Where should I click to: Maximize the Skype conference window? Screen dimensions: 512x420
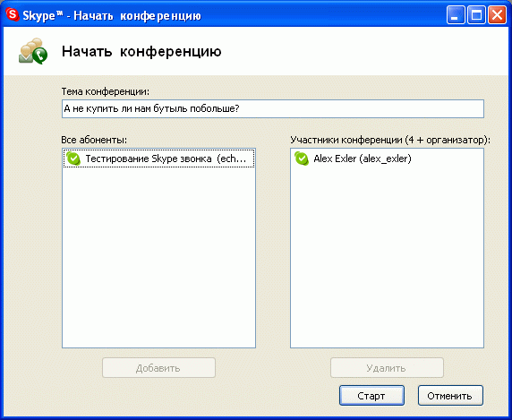pyautogui.click(x=476, y=15)
